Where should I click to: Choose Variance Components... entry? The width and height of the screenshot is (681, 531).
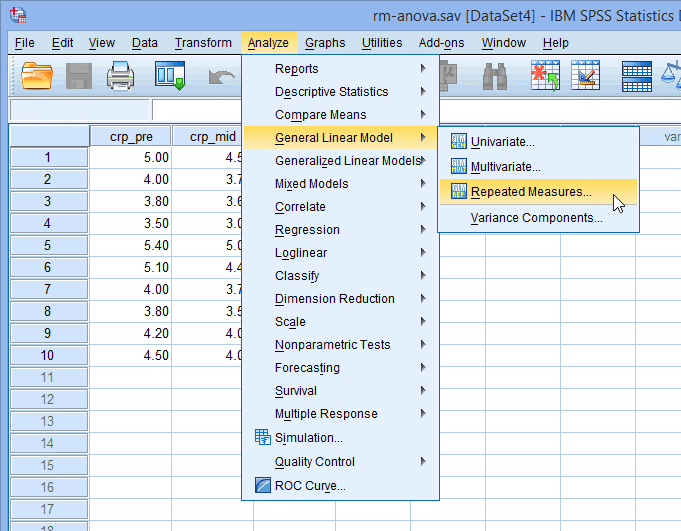coord(539,218)
